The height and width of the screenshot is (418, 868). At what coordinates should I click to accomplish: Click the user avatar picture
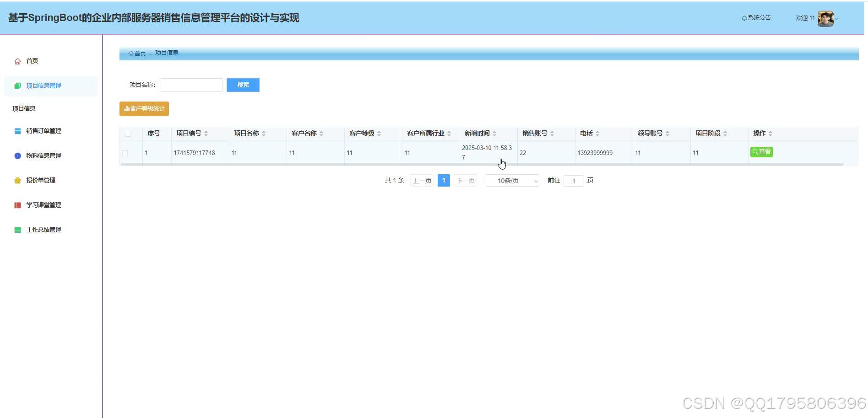click(x=825, y=19)
